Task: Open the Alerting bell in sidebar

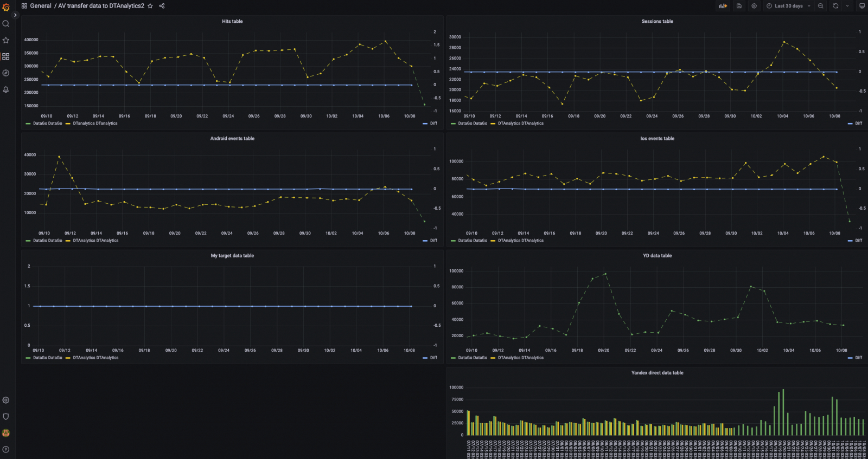Action: [x=6, y=89]
